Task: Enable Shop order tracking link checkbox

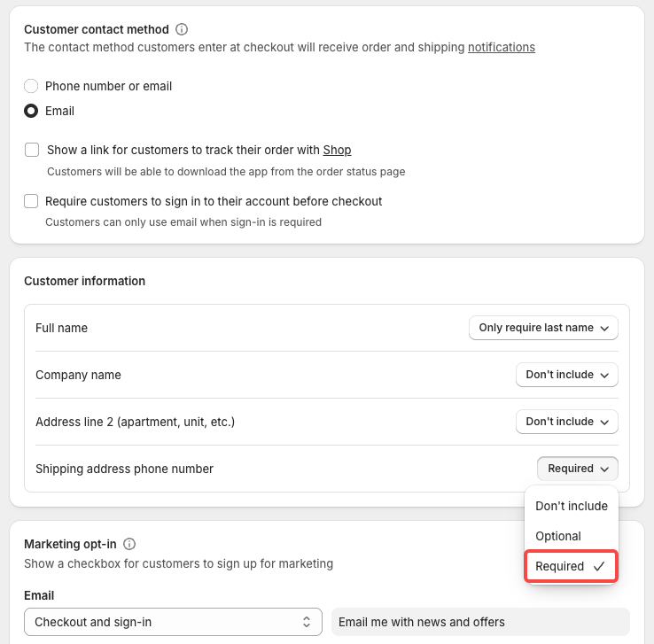Action: tap(32, 150)
